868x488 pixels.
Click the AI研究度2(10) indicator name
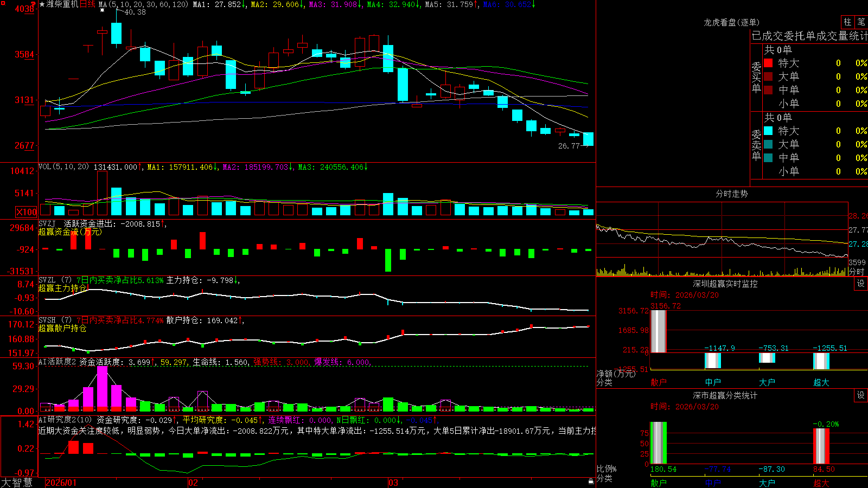[65, 420]
